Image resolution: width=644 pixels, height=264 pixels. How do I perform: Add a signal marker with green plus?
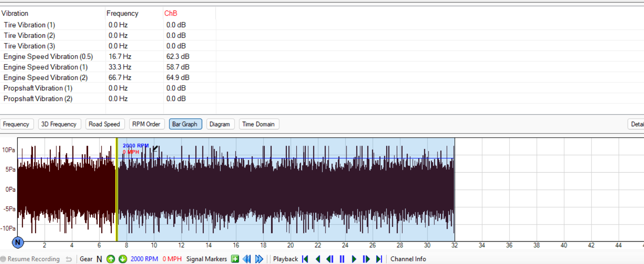(235, 259)
